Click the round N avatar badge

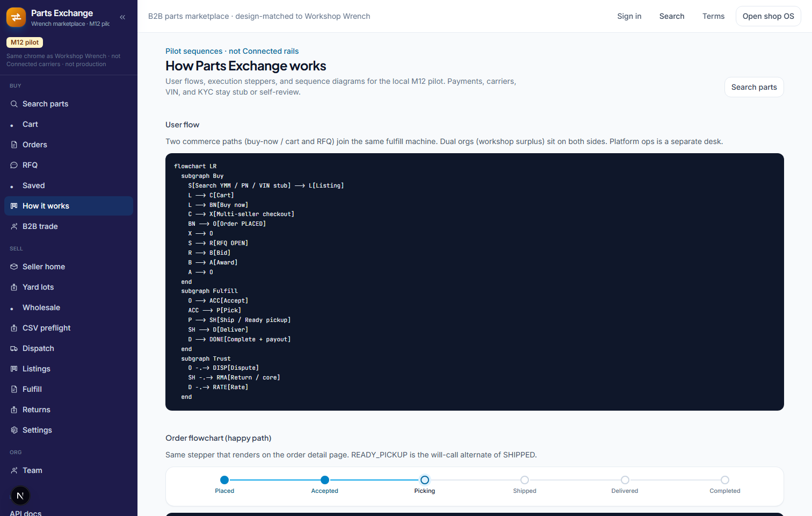click(x=20, y=496)
